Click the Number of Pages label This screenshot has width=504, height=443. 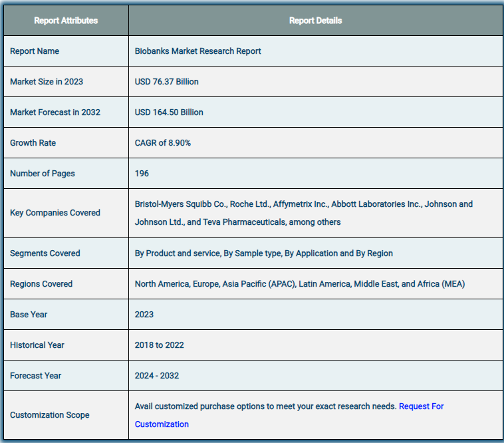click(x=43, y=174)
